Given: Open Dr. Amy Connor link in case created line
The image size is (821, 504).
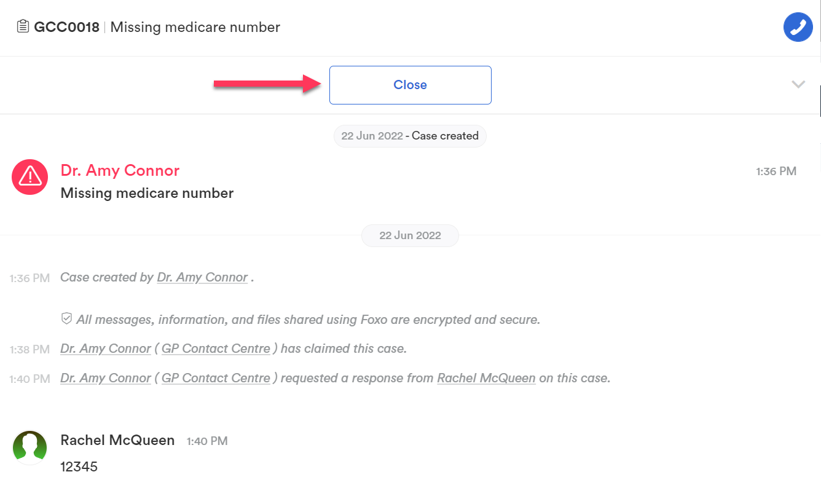Looking at the screenshot, I should pyautogui.click(x=203, y=277).
